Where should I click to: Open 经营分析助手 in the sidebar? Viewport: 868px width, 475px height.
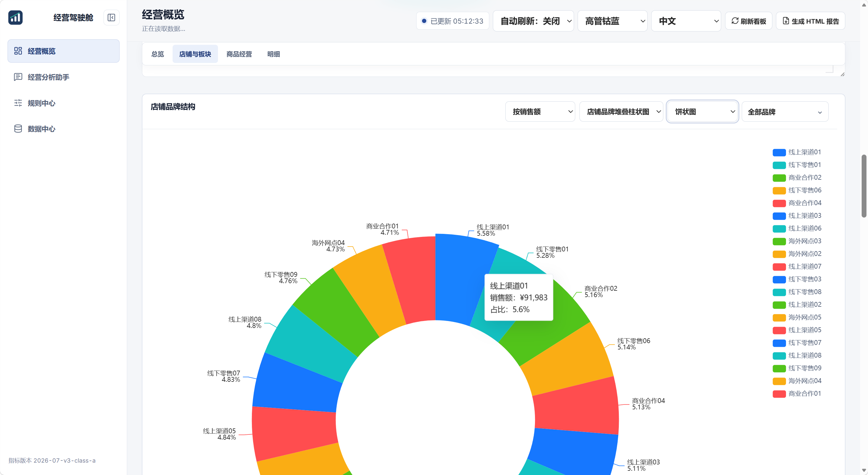(x=64, y=77)
